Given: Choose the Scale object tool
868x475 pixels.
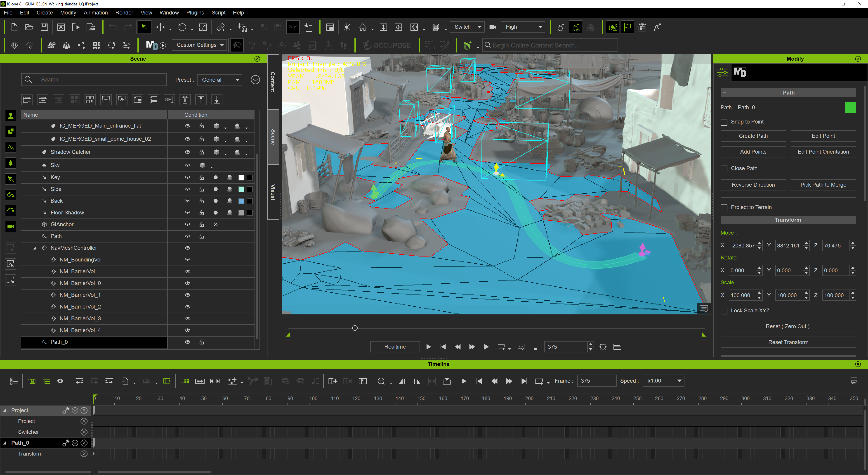Looking at the screenshot, I should tap(203, 27).
